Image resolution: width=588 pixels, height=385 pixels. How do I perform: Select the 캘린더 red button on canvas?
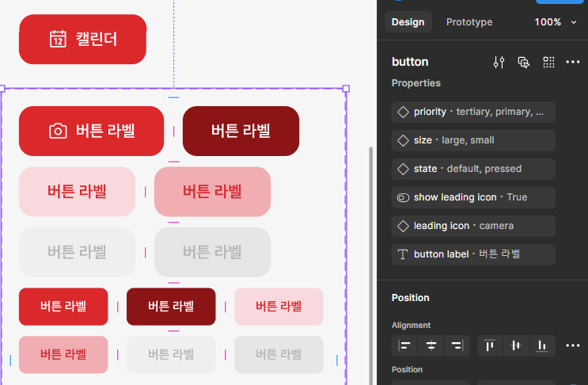[x=82, y=39]
